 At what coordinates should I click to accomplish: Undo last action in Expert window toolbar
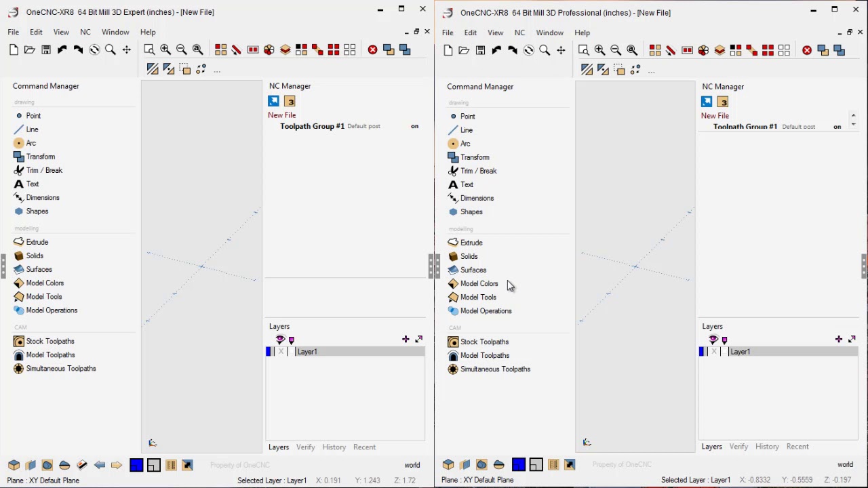(62, 49)
